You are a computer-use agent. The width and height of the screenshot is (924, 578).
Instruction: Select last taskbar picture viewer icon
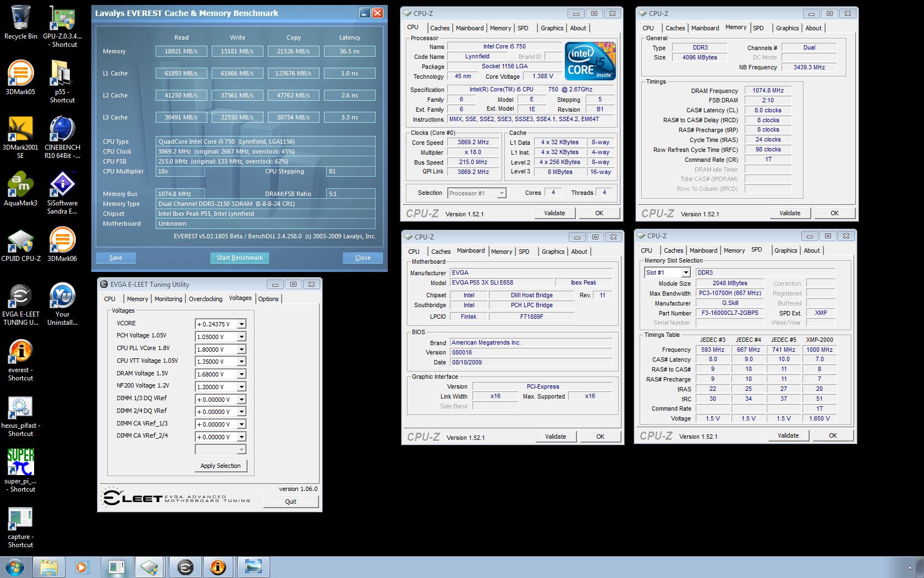coord(253,567)
